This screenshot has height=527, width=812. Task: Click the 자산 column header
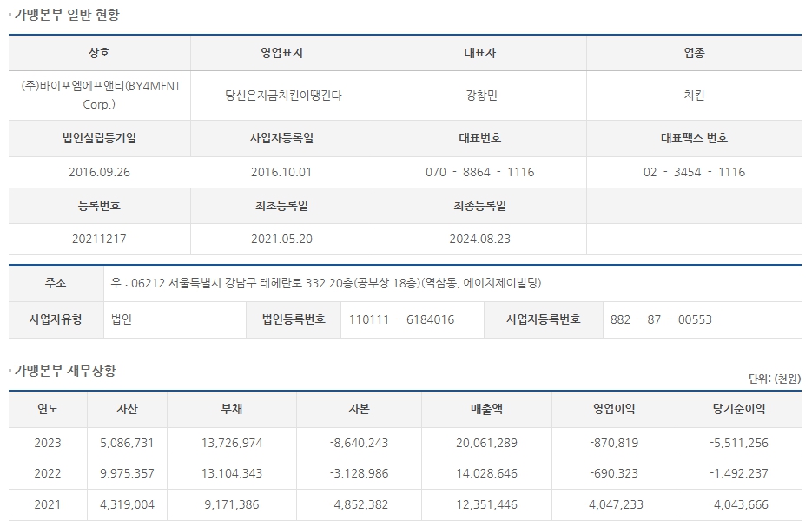(x=128, y=409)
